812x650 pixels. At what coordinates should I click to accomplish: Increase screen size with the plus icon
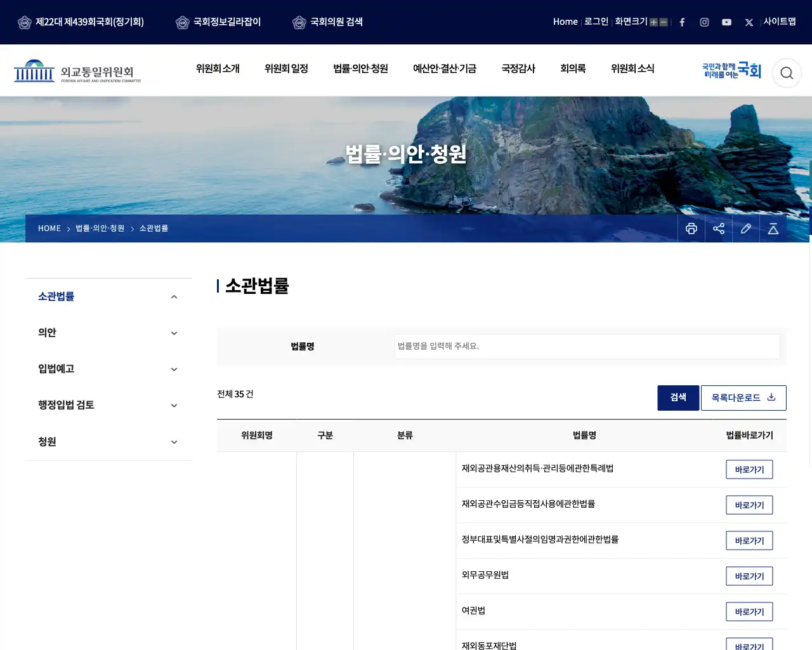pos(653,22)
